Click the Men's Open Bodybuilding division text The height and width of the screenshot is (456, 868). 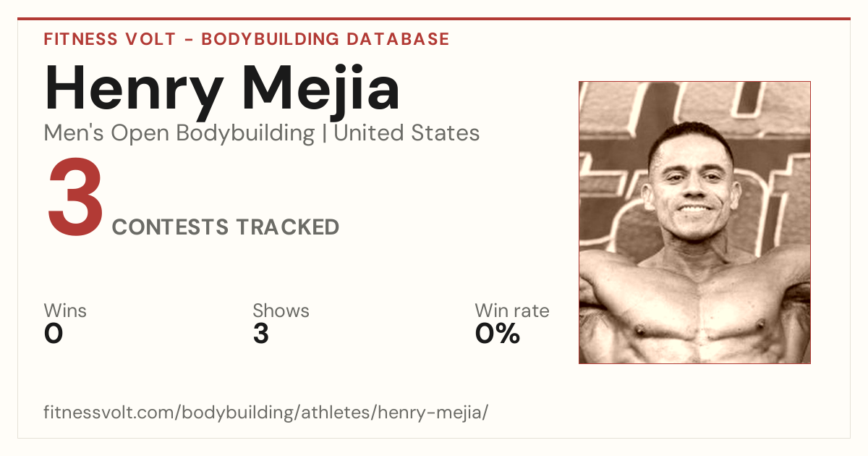click(x=179, y=133)
